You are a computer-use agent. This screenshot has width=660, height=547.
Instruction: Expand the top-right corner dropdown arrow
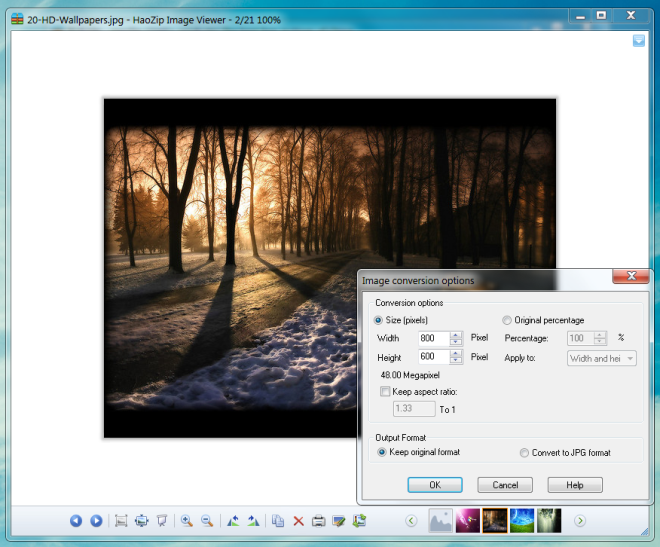pos(638,41)
